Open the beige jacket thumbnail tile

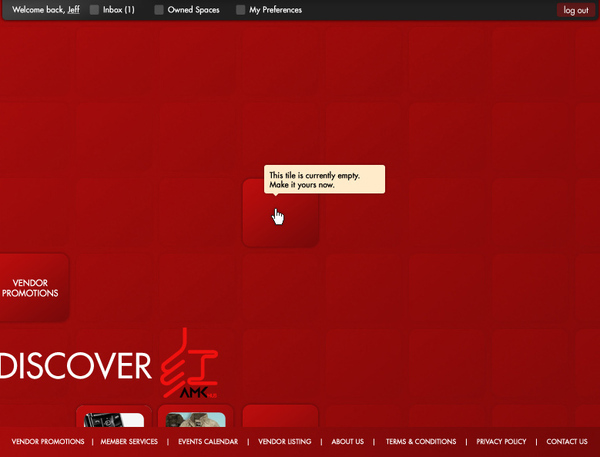(x=196, y=416)
